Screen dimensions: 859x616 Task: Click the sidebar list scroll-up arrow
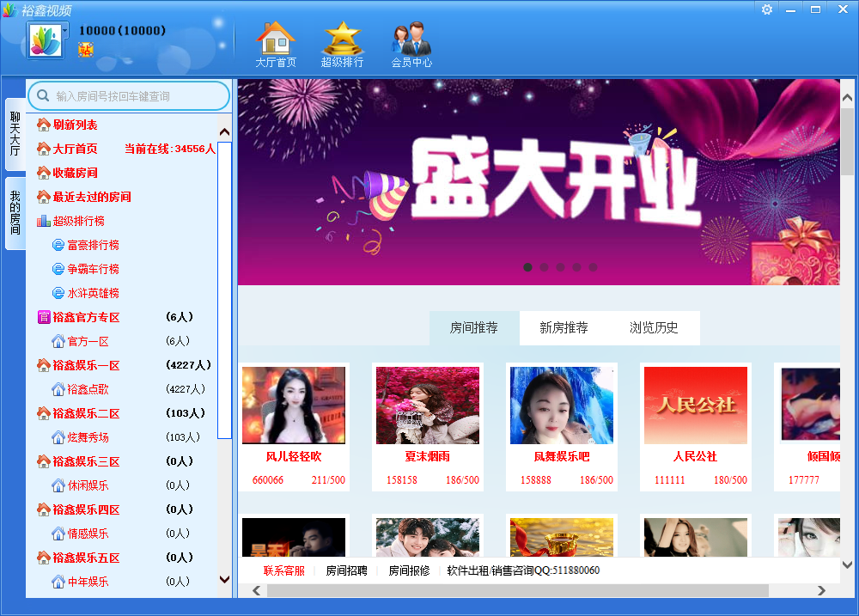coord(224,132)
